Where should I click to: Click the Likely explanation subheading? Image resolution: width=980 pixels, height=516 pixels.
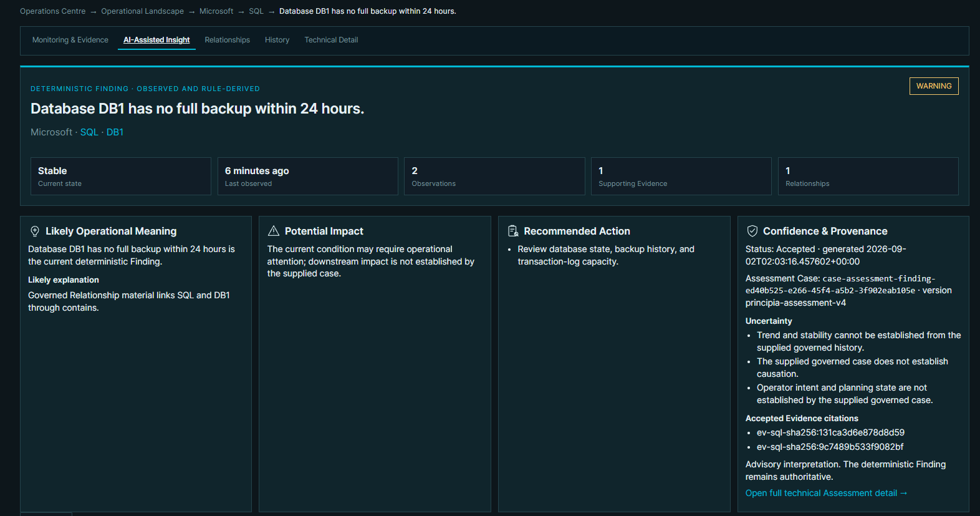click(x=64, y=280)
